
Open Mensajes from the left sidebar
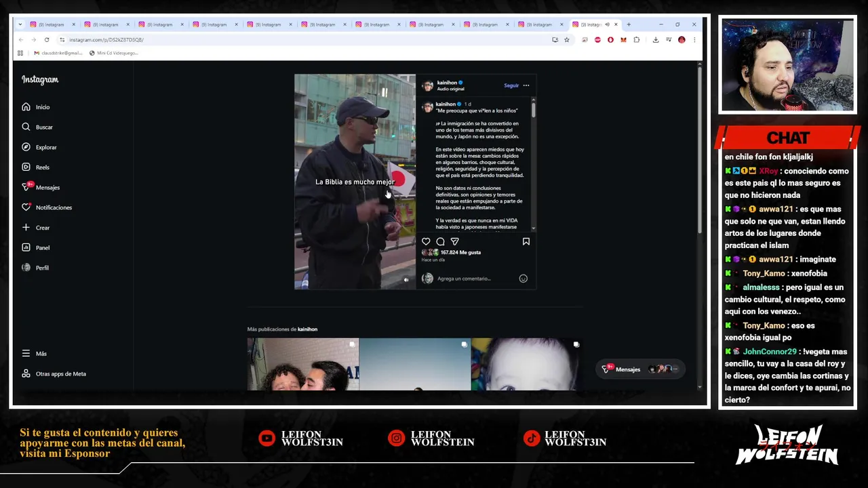(x=40, y=187)
